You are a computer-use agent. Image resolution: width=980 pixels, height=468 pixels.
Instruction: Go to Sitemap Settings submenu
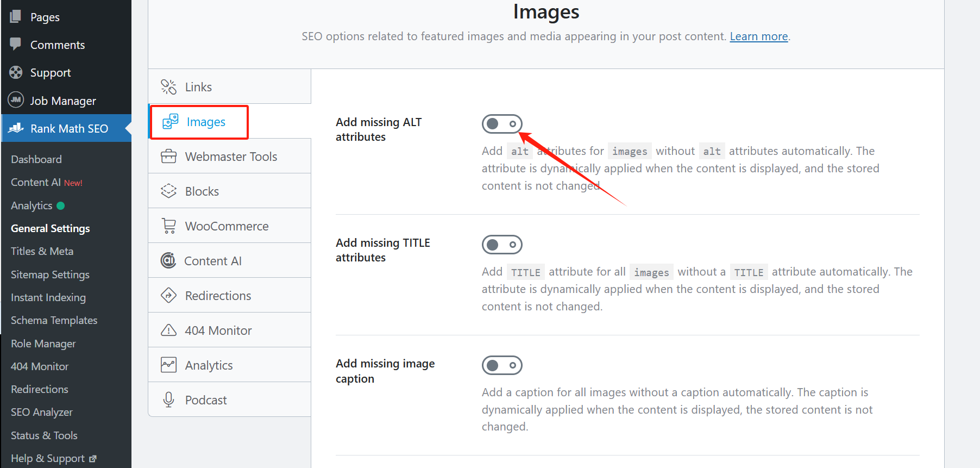pyautogui.click(x=50, y=274)
